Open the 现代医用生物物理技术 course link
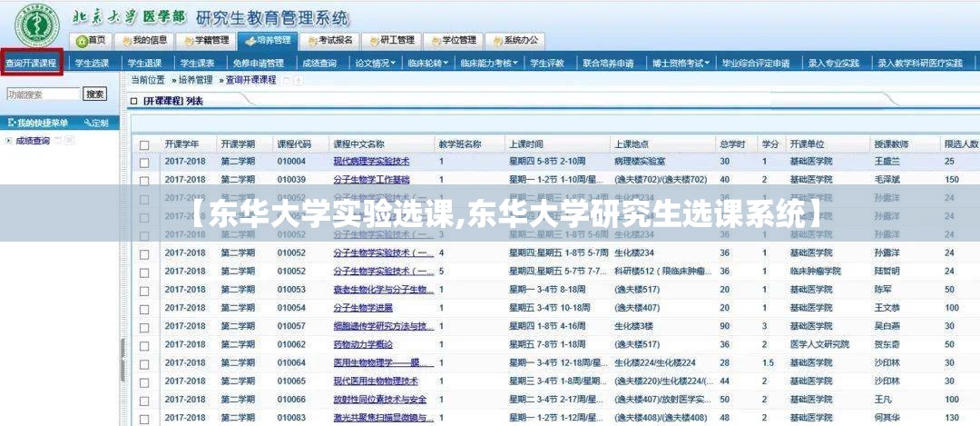Image resolution: width=980 pixels, height=426 pixels. coord(376,381)
